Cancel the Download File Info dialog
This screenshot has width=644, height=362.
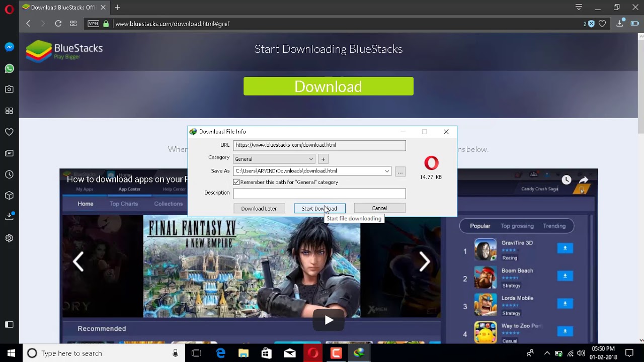point(379,208)
